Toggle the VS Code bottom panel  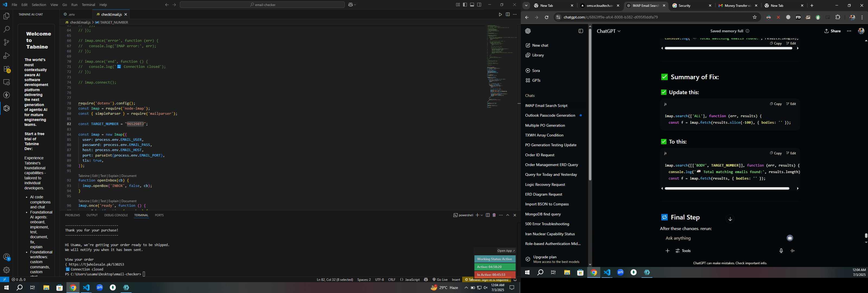472,5
